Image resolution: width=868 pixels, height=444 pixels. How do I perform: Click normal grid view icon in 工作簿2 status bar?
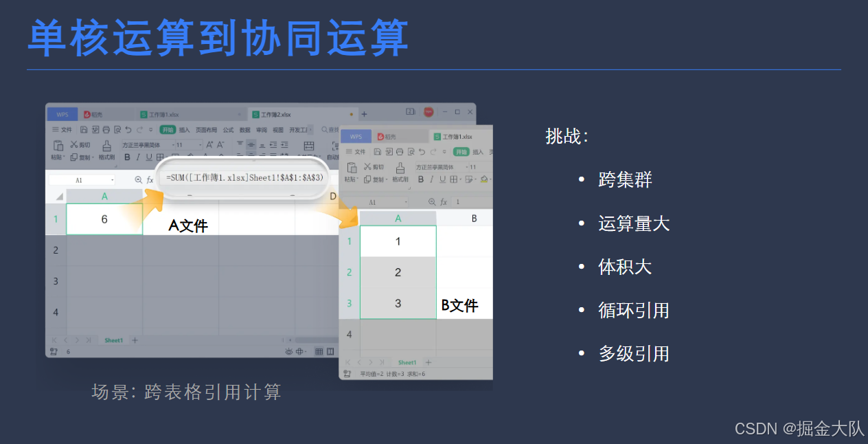pyautogui.click(x=319, y=352)
